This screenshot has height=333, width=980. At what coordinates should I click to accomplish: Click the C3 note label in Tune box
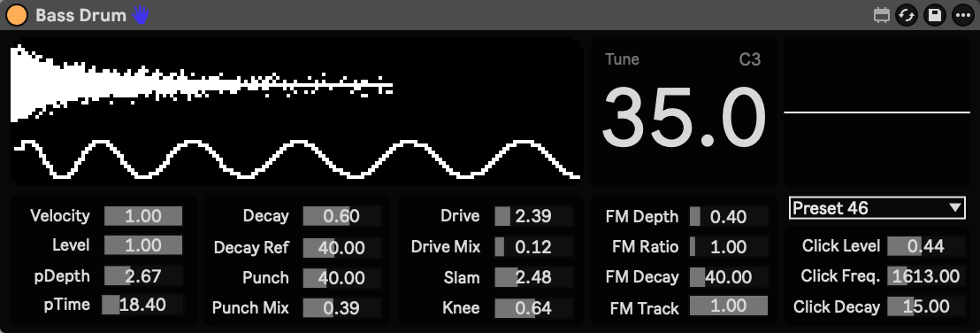click(x=749, y=59)
